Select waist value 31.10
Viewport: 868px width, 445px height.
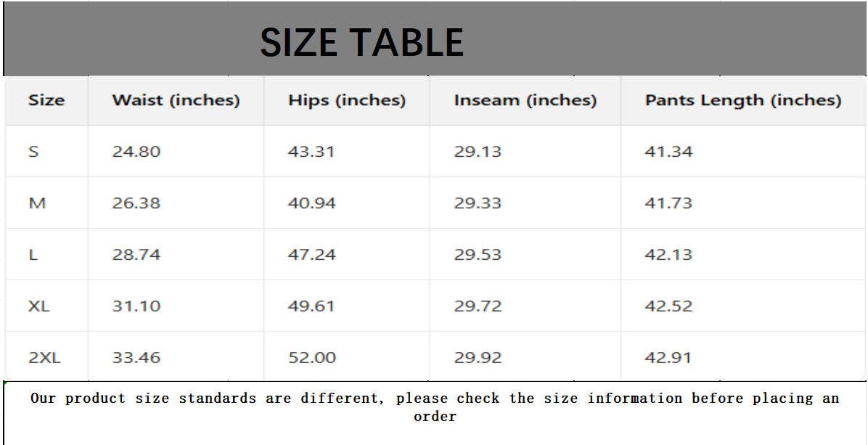(x=136, y=306)
